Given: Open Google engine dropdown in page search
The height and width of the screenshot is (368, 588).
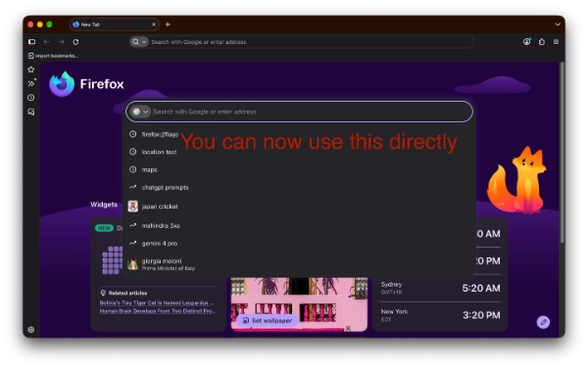Looking at the screenshot, I should [140, 112].
